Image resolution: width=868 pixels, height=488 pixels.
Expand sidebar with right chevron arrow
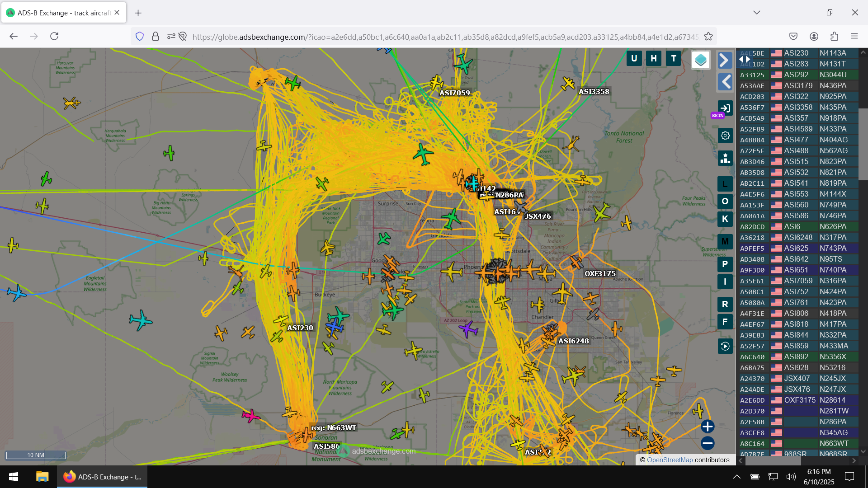pyautogui.click(x=725, y=60)
